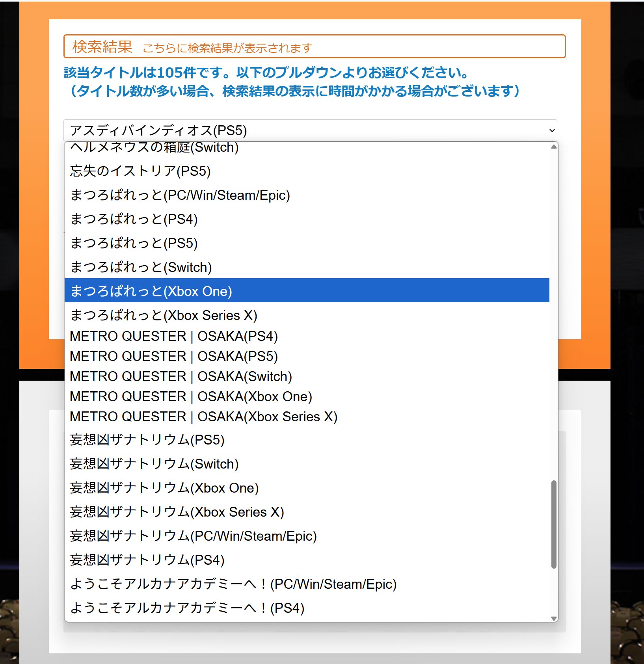Select ようこそアルカナアカデミーへ！(PC/Win/Steam/Epic)
Screen dimensions: 644x664
[x=307, y=584]
